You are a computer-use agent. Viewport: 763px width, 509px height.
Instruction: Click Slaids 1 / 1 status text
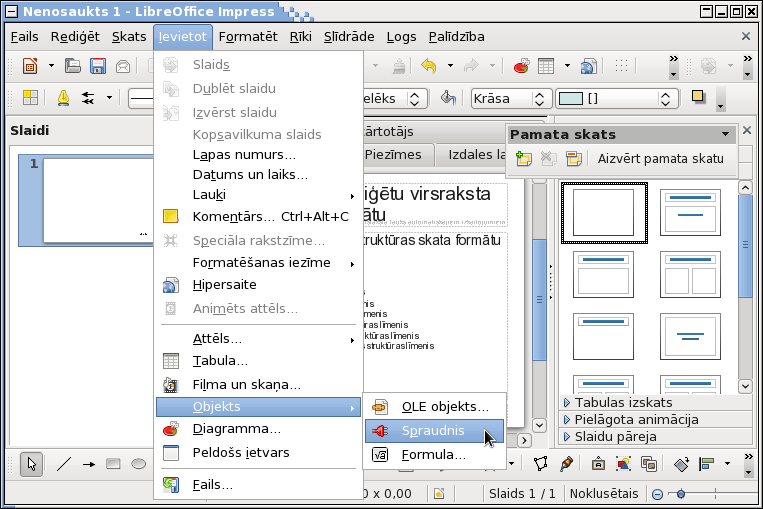pyautogui.click(x=522, y=494)
